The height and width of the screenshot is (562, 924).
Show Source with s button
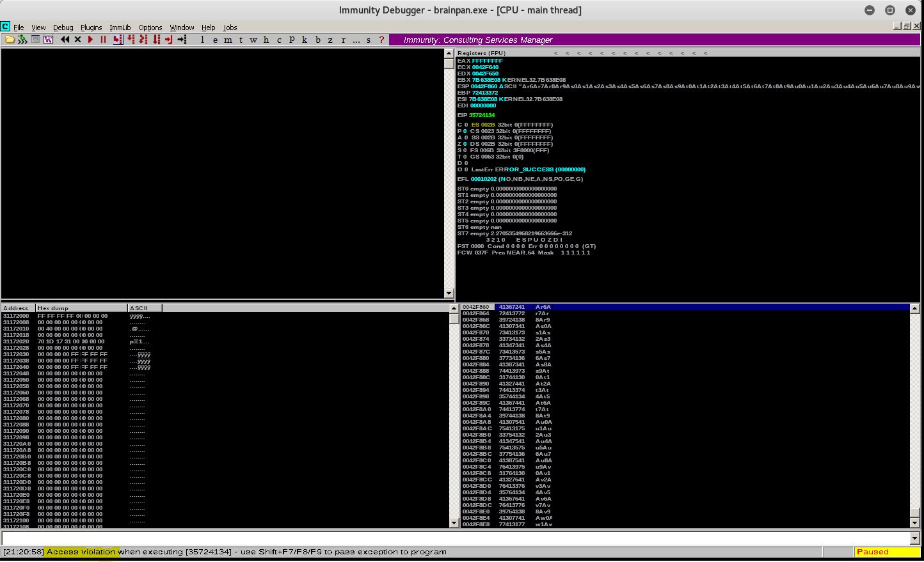click(x=369, y=40)
